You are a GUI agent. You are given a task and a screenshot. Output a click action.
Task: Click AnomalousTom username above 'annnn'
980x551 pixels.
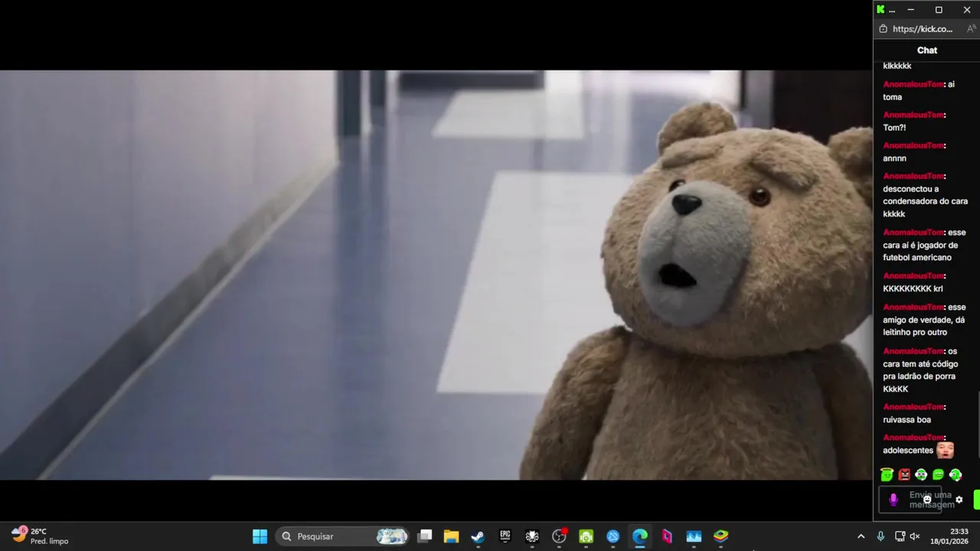point(913,145)
